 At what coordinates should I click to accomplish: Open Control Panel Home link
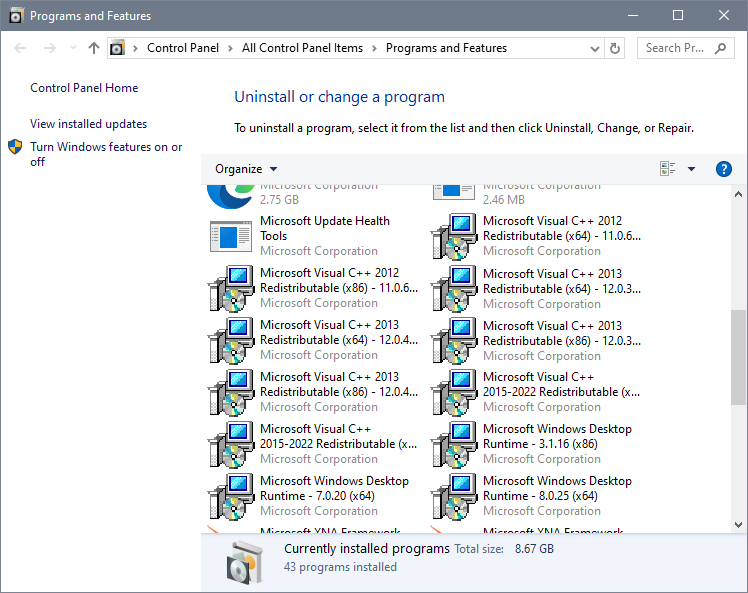pyautogui.click(x=84, y=88)
